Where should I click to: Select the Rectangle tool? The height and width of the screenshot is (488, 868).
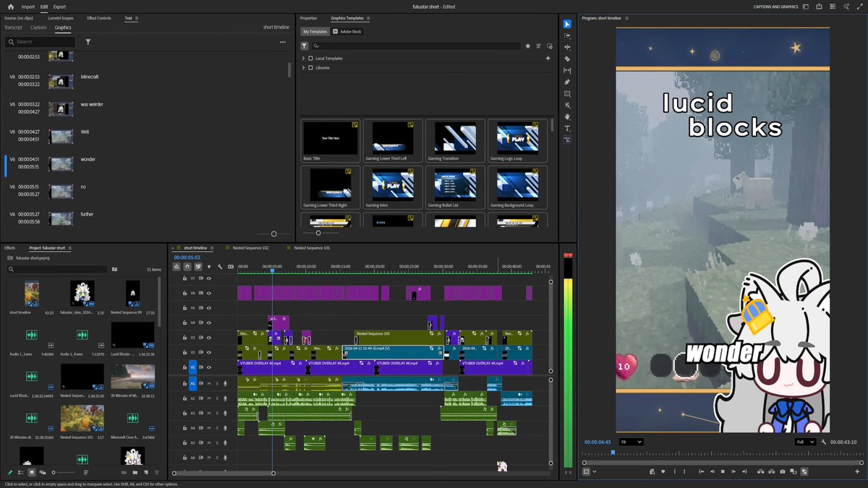point(567,93)
